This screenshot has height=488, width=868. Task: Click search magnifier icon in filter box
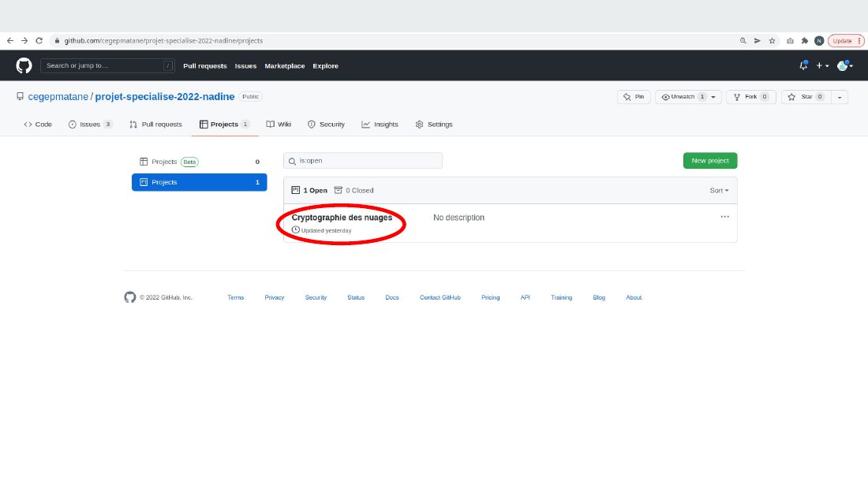pos(292,161)
